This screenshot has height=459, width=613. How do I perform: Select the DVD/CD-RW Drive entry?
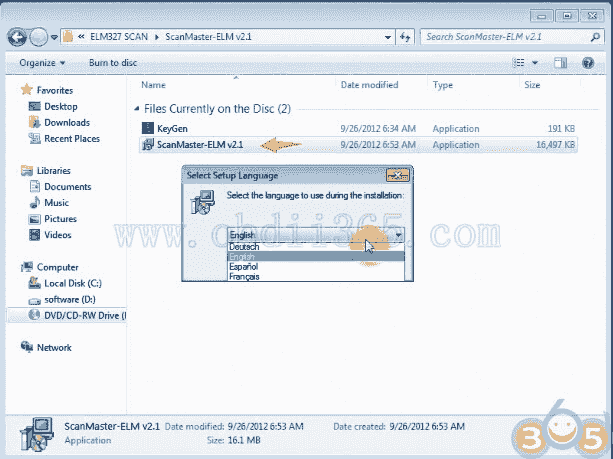[85, 315]
